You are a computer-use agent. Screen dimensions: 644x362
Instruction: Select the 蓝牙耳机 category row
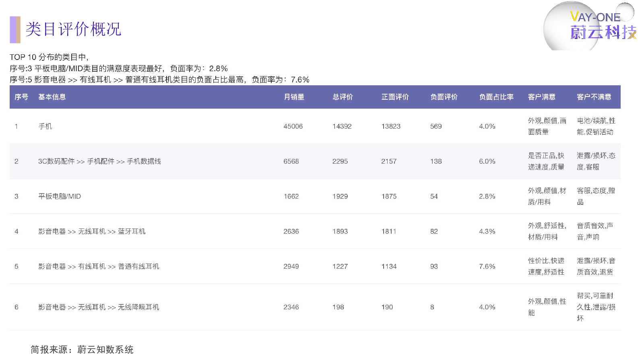pos(92,231)
